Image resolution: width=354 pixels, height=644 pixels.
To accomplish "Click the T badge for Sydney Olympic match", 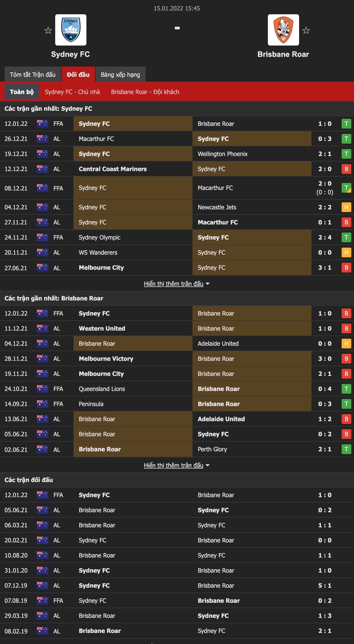I will click(346, 237).
